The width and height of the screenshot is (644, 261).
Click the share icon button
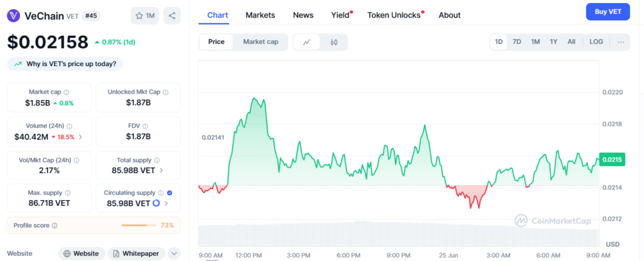pos(172,16)
